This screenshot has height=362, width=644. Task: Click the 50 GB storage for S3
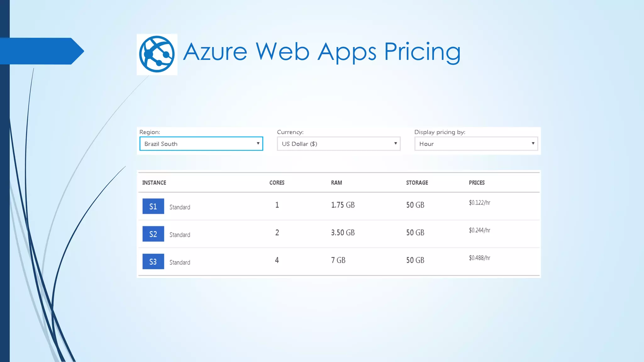click(x=415, y=260)
